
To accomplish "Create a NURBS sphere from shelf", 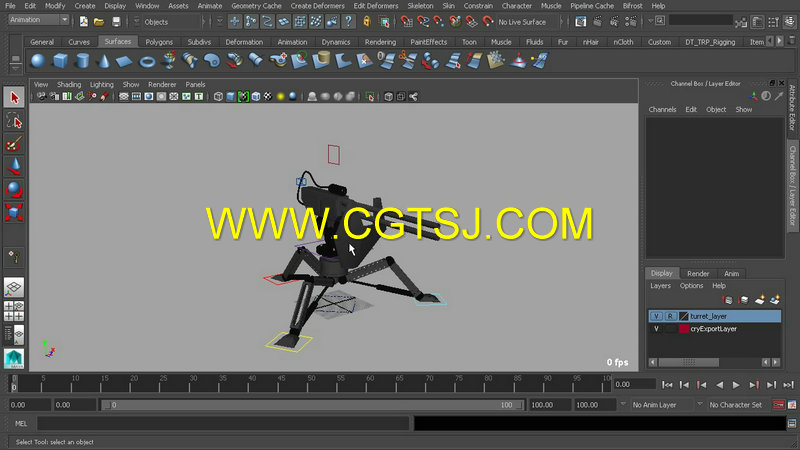I will (x=37, y=61).
